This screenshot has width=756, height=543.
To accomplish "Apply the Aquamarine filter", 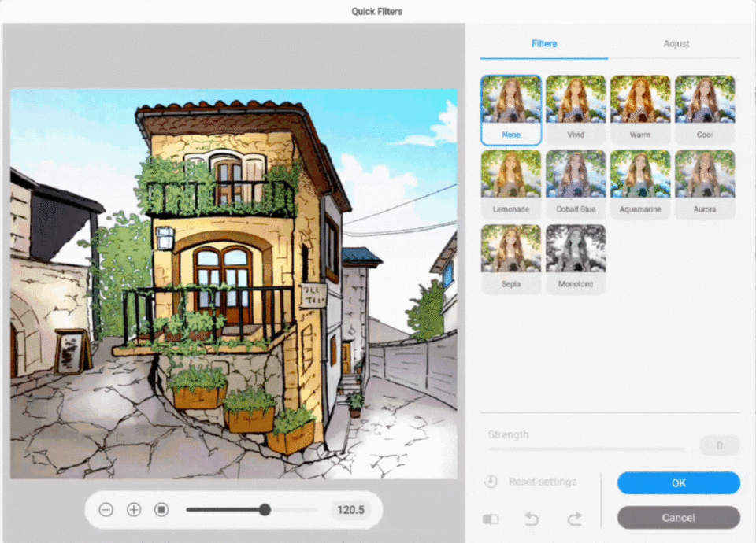I will (x=640, y=184).
